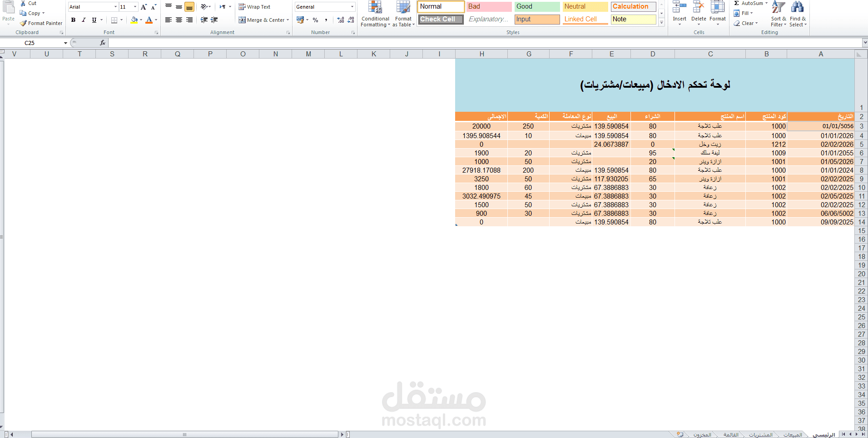Viewport: 868px width, 438px height.
Task: Activate the Format Painter brush
Action: (23, 23)
